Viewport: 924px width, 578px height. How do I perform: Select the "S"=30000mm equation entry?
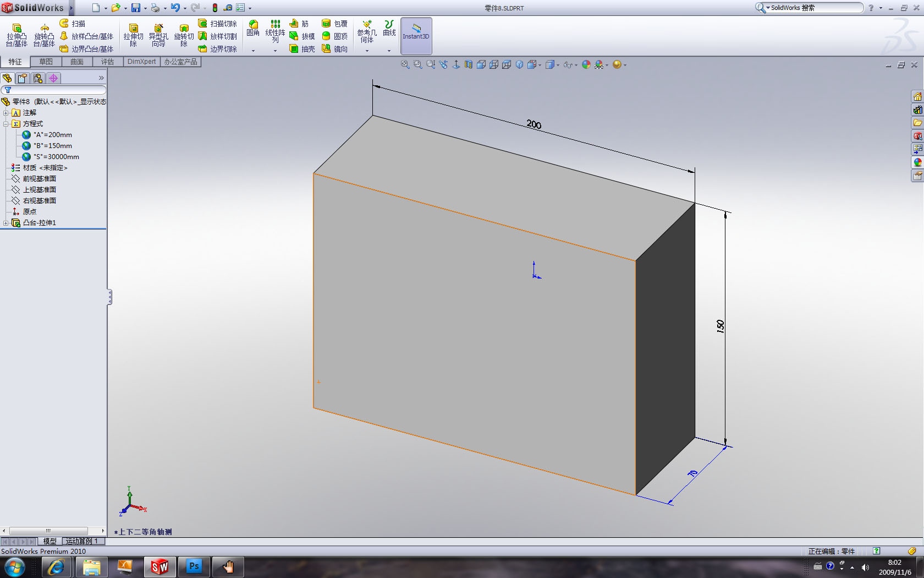pos(51,157)
